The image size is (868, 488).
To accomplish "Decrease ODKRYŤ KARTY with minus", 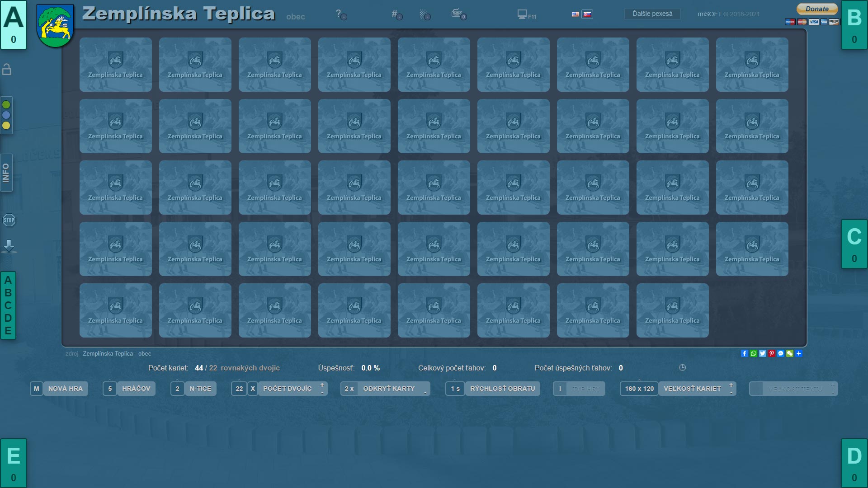I will [x=425, y=392].
